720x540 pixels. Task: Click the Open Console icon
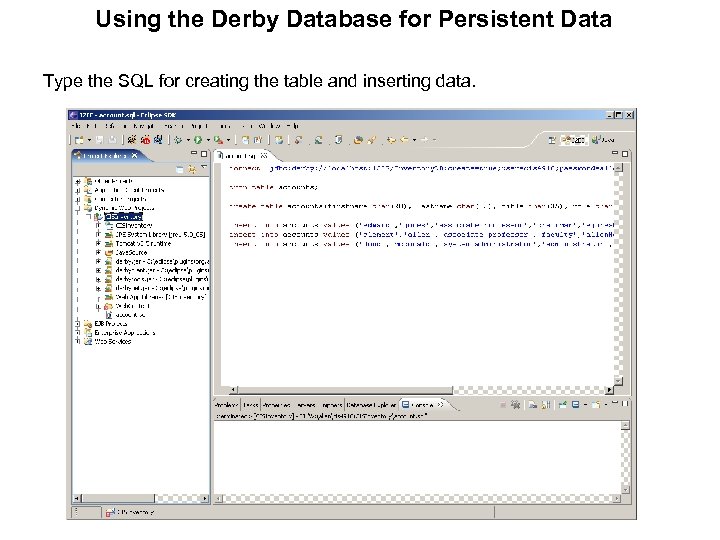pyautogui.click(x=596, y=405)
